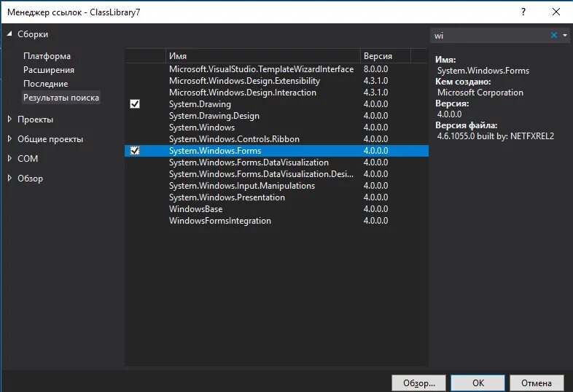
Task: Select System.Windows.Presentation row
Action: pos(276,197)
